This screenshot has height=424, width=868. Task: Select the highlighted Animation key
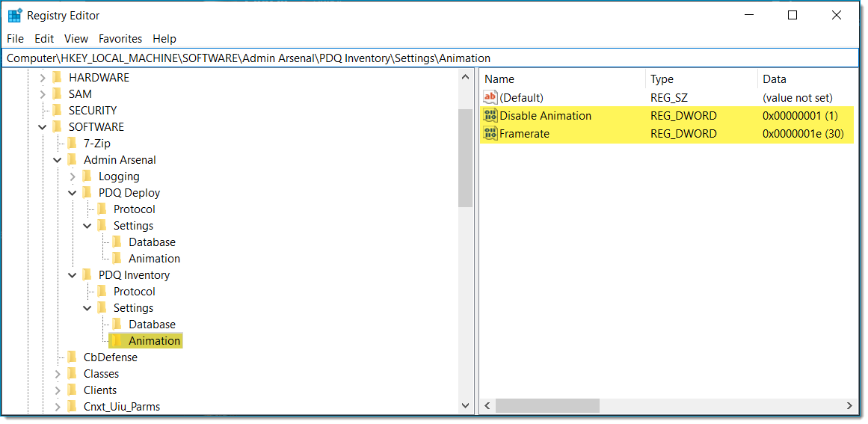coord(155,341)
